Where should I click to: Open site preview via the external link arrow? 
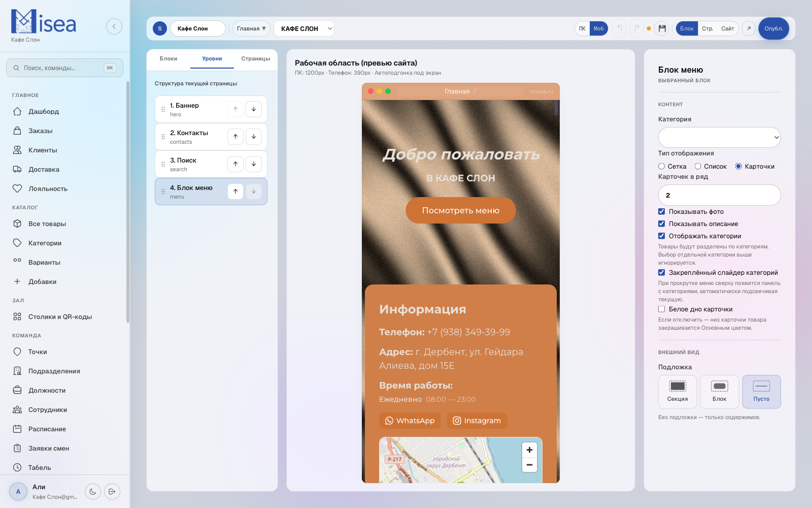pyautogui.click(x=749, y=28)
